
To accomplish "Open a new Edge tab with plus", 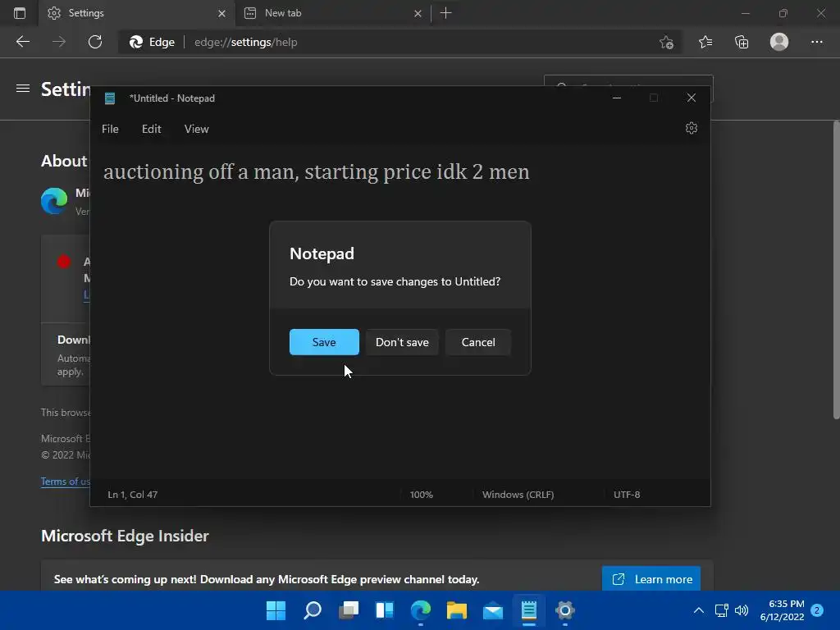I will tap(445, 13).
